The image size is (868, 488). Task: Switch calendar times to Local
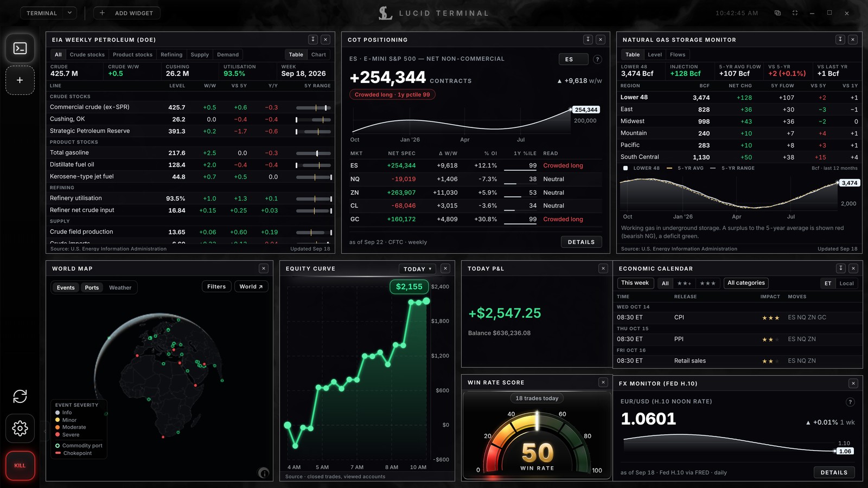[x=846, y=283]
